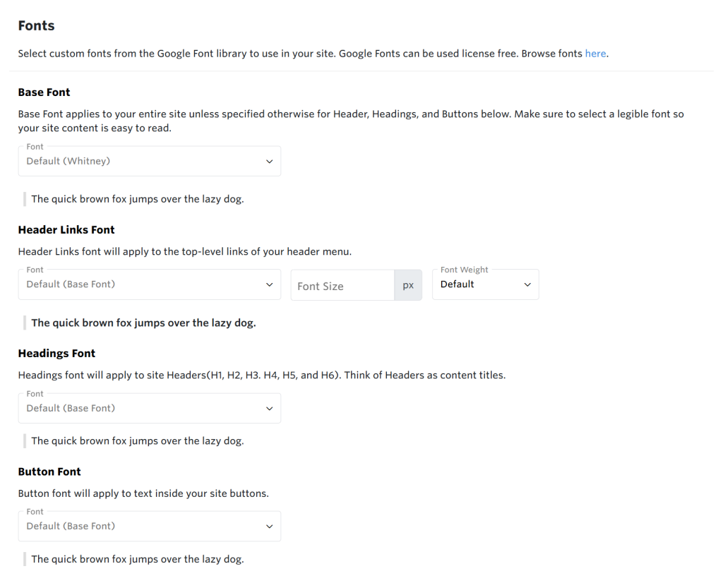Click the "here" link to browse fonts
Image resolution: width=723 pixels, height=588 pixels.
pos(595,54)
